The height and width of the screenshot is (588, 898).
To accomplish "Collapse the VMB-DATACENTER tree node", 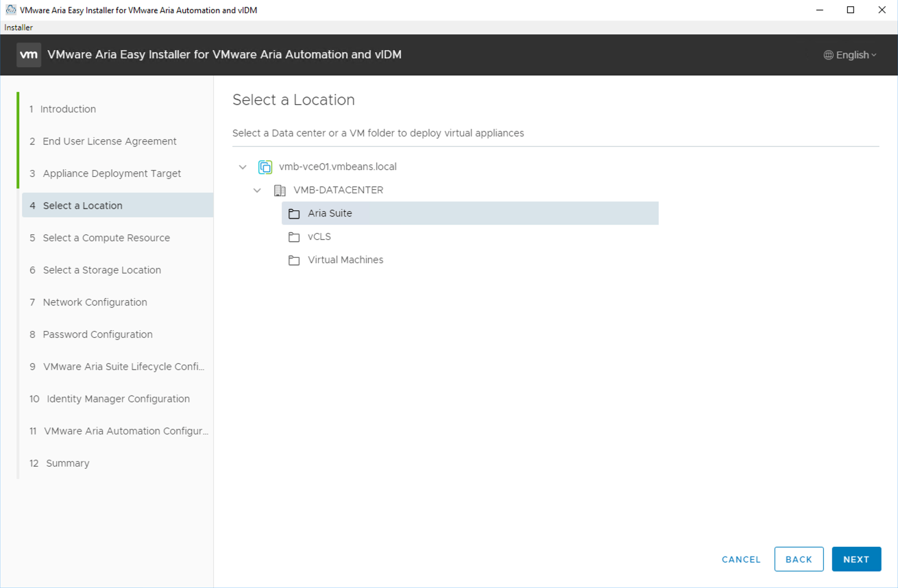I will pyautogui.click(x=257, y=190).
